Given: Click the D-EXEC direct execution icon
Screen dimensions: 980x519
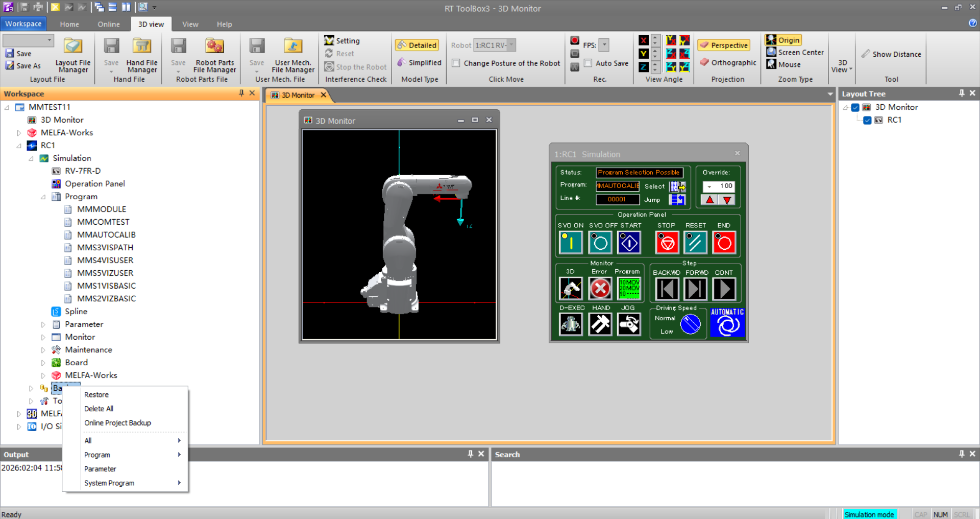Looking at the screenshot, I should click(571, 324).
